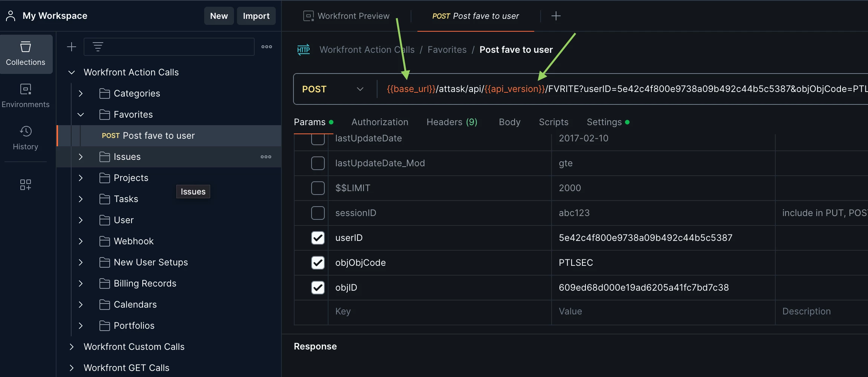Click the userID value cell
The height and width of the screenshot is (377, 868).
pos(663,238)
